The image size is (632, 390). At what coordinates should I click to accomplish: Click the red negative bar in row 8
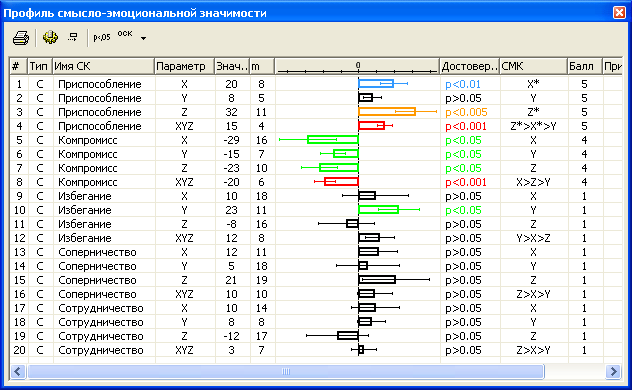(x=341, y=181)
